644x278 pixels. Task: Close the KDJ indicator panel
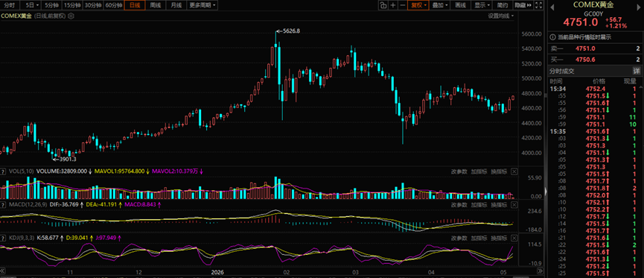coord(514,238)
